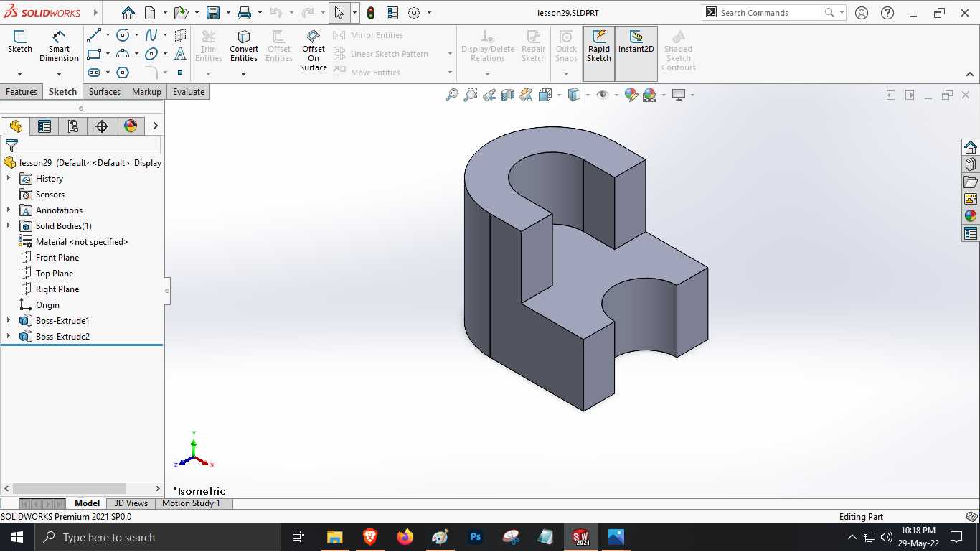Screen dimensions: 980x560
Task: Select the Circle sketch tool
Action: [x=123, y=35]
